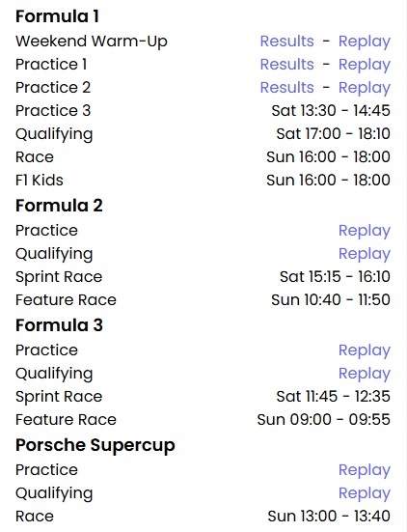407x532 pixels.
Task: Click the Porsche Supercup section heading
Action: (x=95, y=445)
